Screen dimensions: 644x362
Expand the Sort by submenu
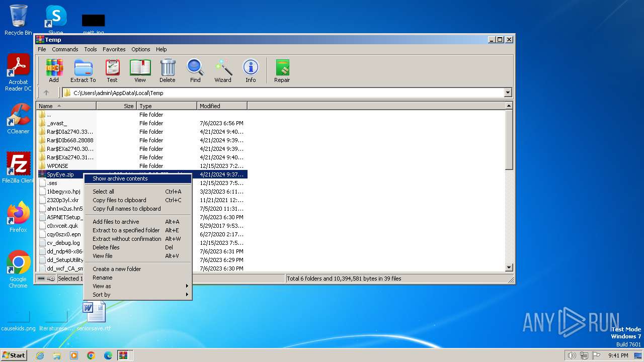pos(137,295)
